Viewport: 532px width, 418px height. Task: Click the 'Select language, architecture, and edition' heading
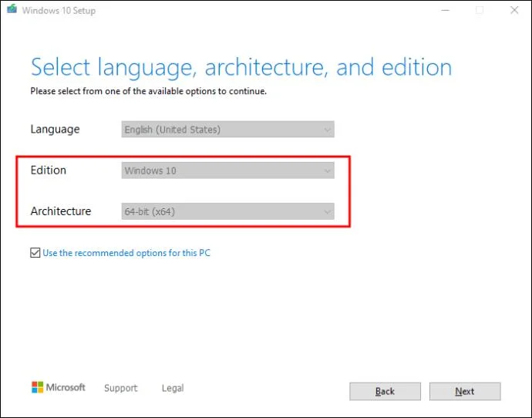241,67
